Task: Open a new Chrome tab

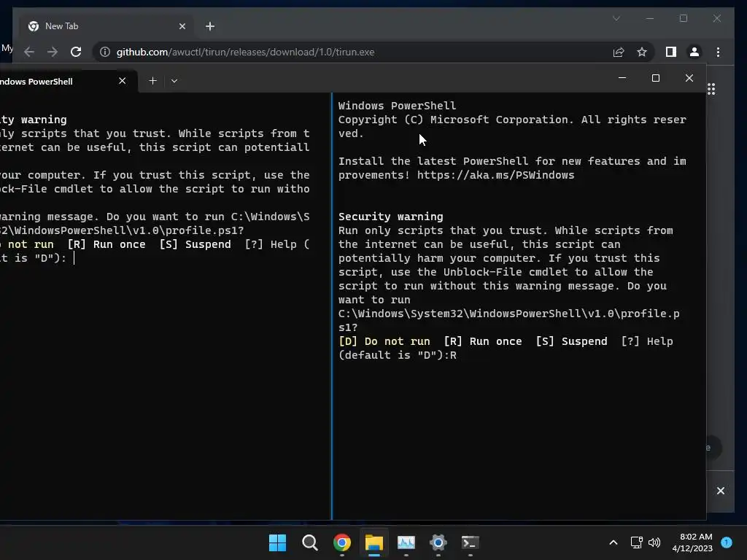Action: (210, 26)
